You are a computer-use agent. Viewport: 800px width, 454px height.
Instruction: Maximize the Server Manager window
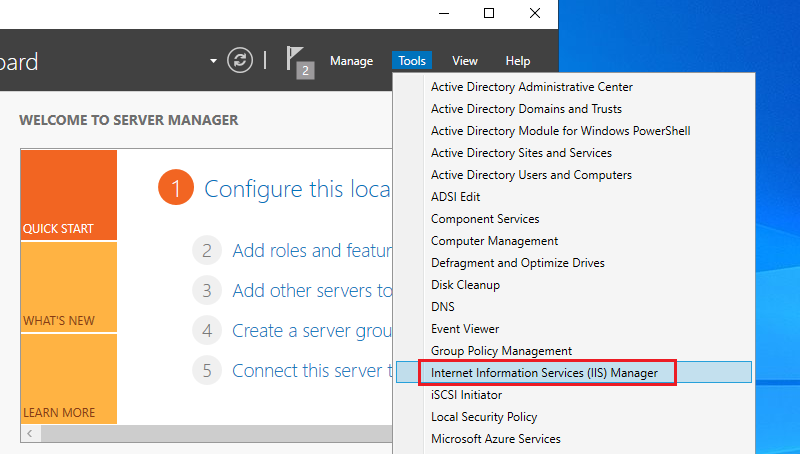click(x=489, y=13)
